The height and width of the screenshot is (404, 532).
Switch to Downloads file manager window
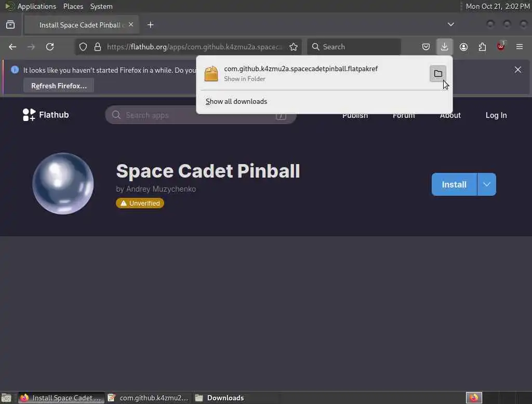tap(235, 398)
